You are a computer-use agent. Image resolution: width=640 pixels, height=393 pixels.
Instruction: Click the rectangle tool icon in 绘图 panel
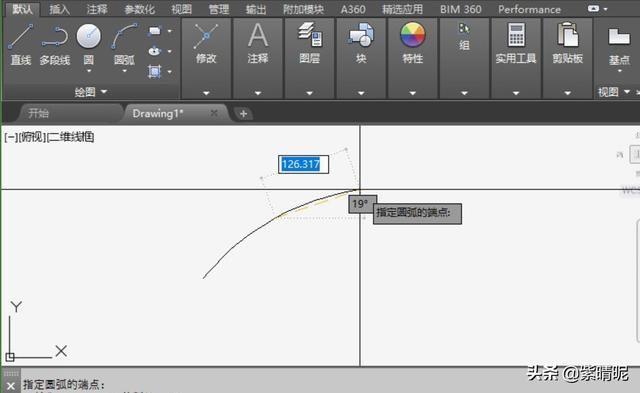click(x=155, y=31)
